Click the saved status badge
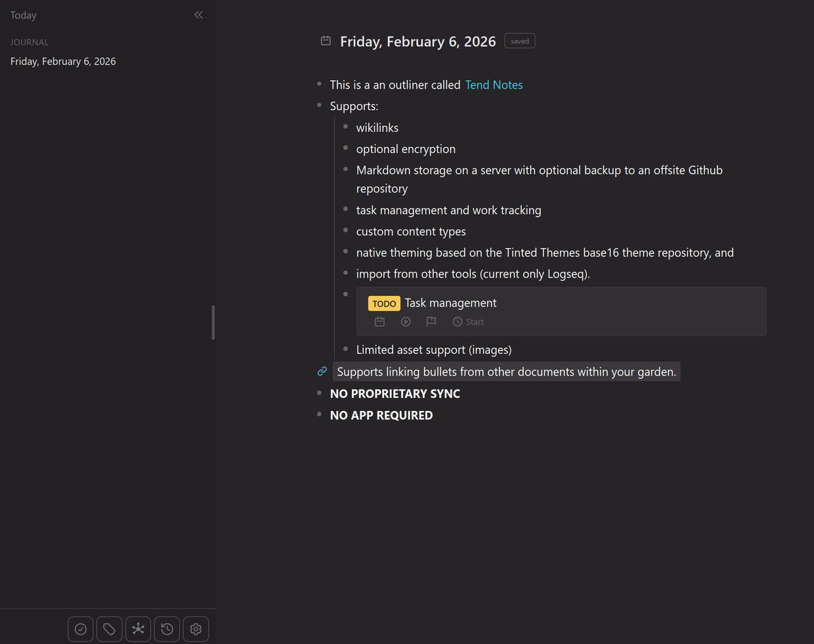Image resolution: width=814 pixels, height=644 pixels. click(519, 41)
